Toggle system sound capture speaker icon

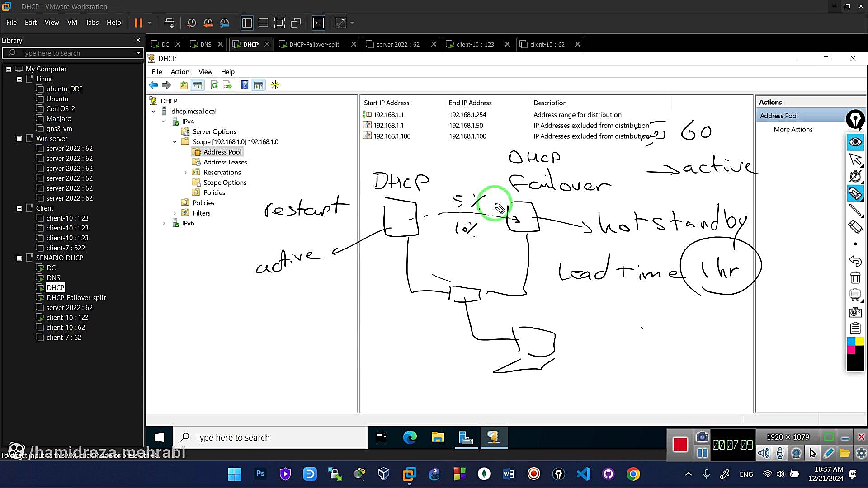(x=764, y=453)
